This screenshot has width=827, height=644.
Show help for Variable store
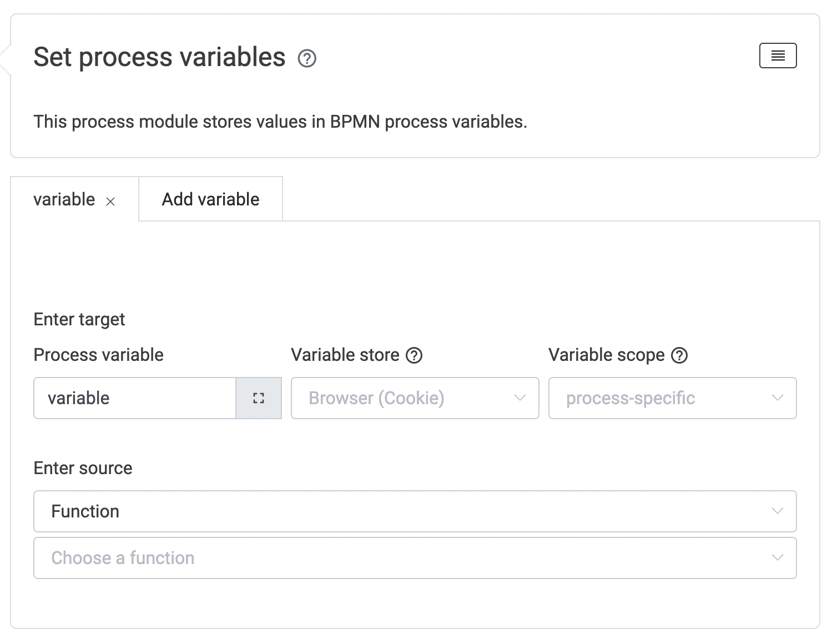(414, 355)
